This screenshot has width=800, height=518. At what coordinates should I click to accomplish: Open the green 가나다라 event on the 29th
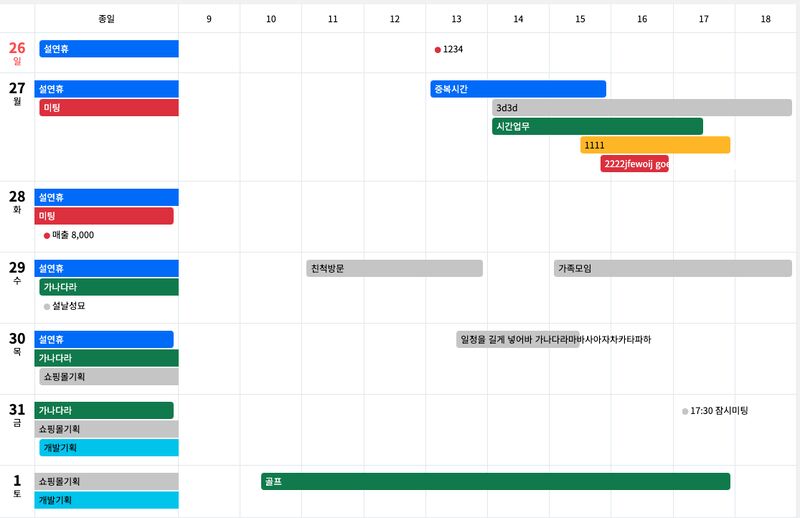109,287
